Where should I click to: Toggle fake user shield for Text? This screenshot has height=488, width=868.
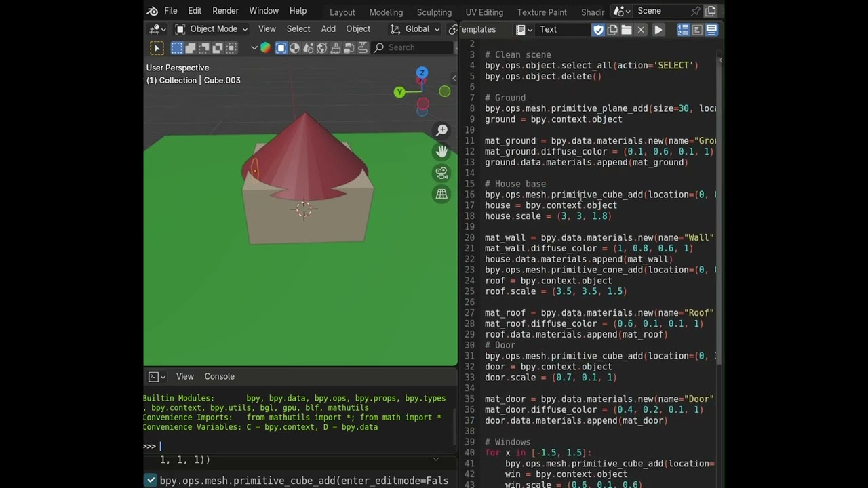point(598,30)
